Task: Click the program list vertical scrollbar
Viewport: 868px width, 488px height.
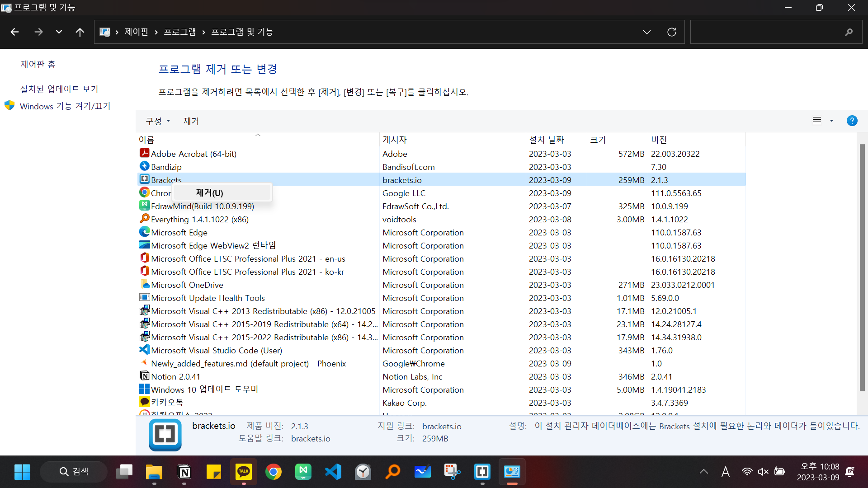Action: tap(862, 267)
